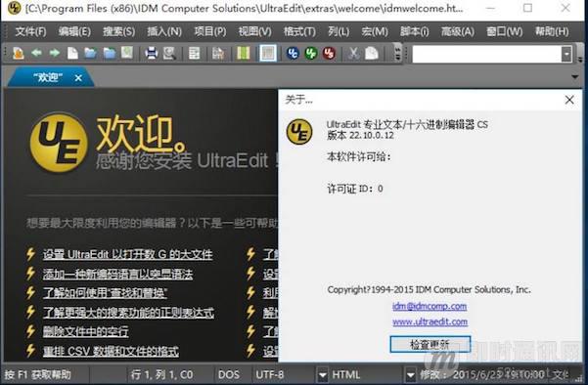Toggle the highlighted column mode toolbar button
588x385 pixels.
[x=268, y=53]
